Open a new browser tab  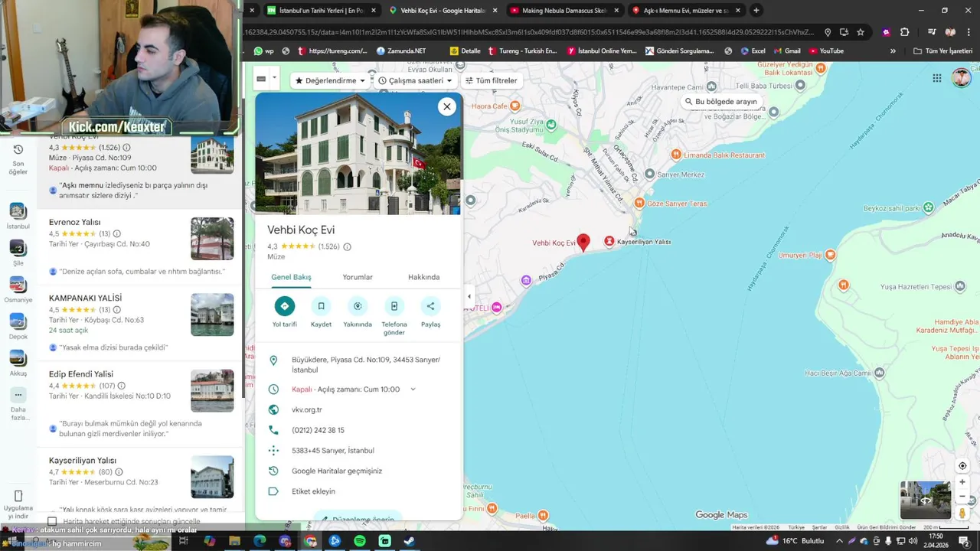tap(756, 11)
